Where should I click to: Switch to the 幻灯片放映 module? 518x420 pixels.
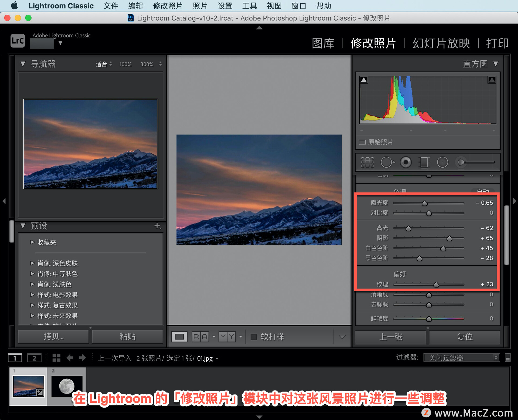click(441, 43)
